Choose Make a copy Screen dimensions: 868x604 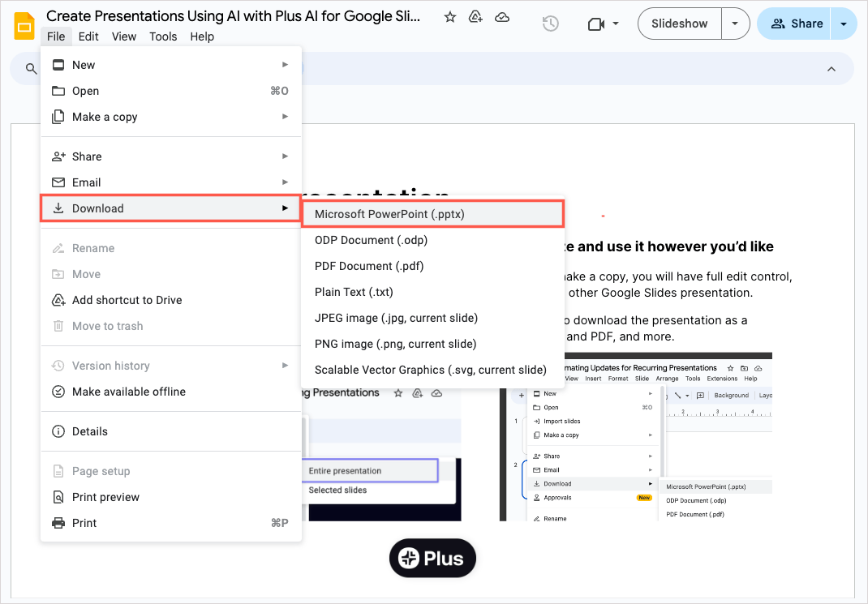tap(171, 117)
